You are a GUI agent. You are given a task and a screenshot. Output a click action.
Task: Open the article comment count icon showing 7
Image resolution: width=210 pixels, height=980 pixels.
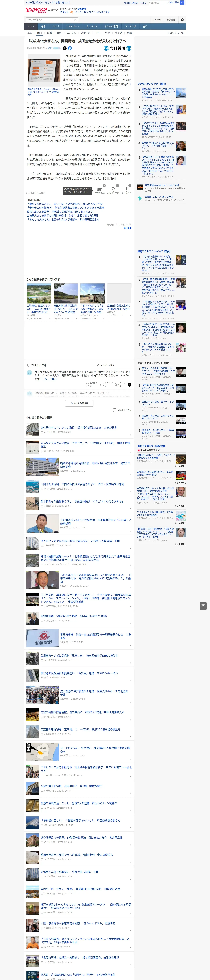[50, 48]
